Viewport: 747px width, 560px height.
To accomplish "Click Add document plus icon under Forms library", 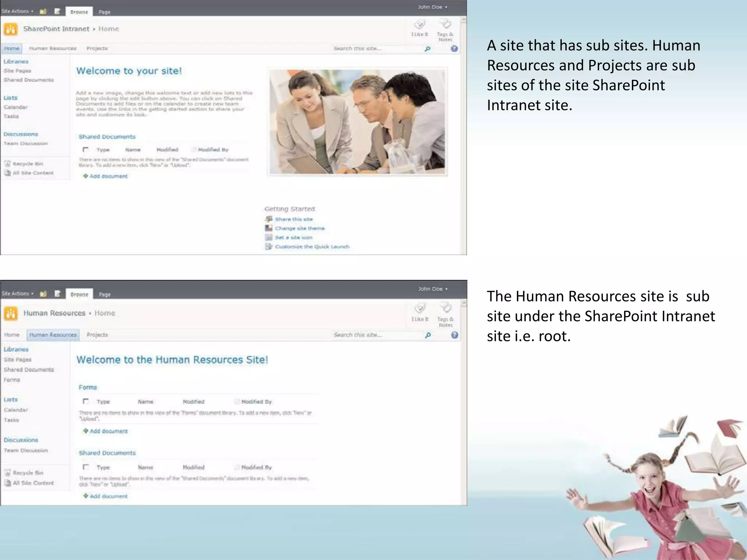I will [x=85, y=431].
